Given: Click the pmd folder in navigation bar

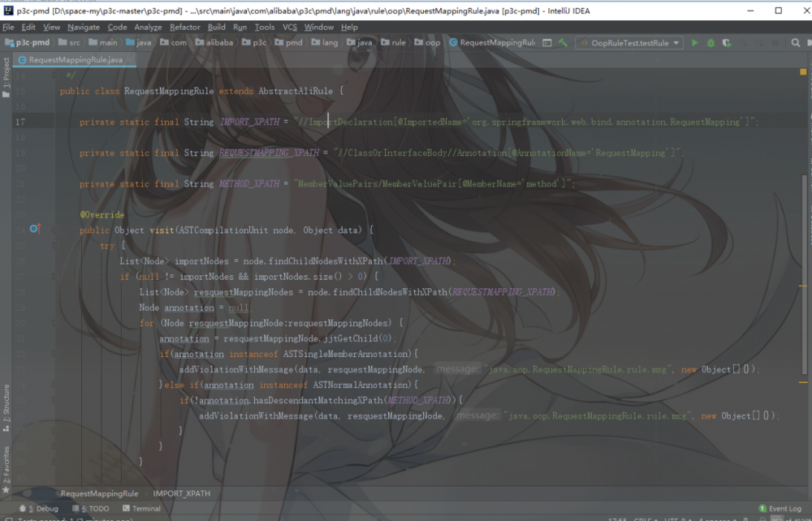Looking at the screenshot, I should click(288, 42).
